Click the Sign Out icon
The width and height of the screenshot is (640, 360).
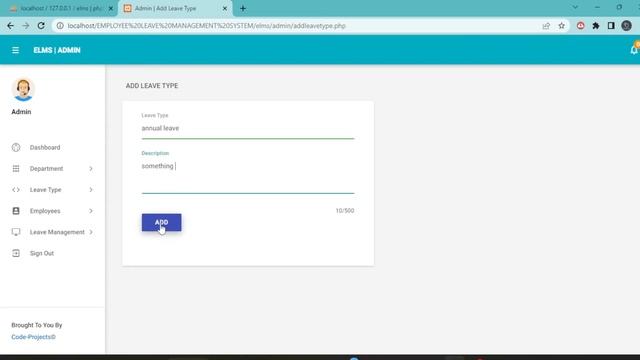[16, 253]
